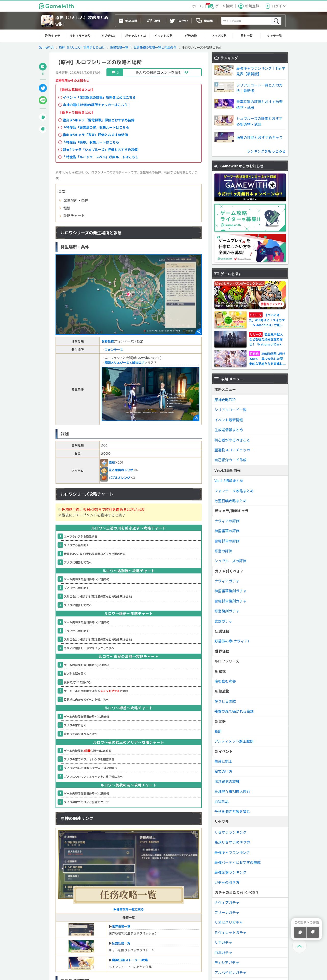
Task: Jump to 攻略チャート in table of contents
Action: click(x=74, y=216)
